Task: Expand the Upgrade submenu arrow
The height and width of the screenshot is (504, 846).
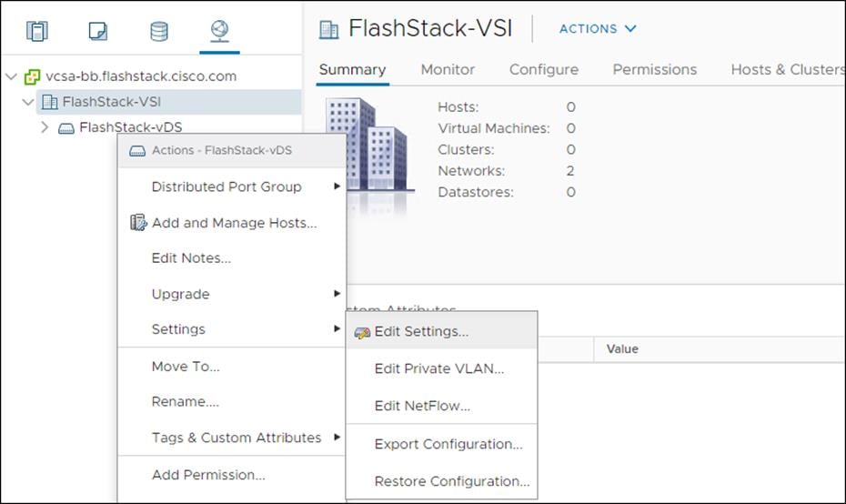Action: pos(337,294)
